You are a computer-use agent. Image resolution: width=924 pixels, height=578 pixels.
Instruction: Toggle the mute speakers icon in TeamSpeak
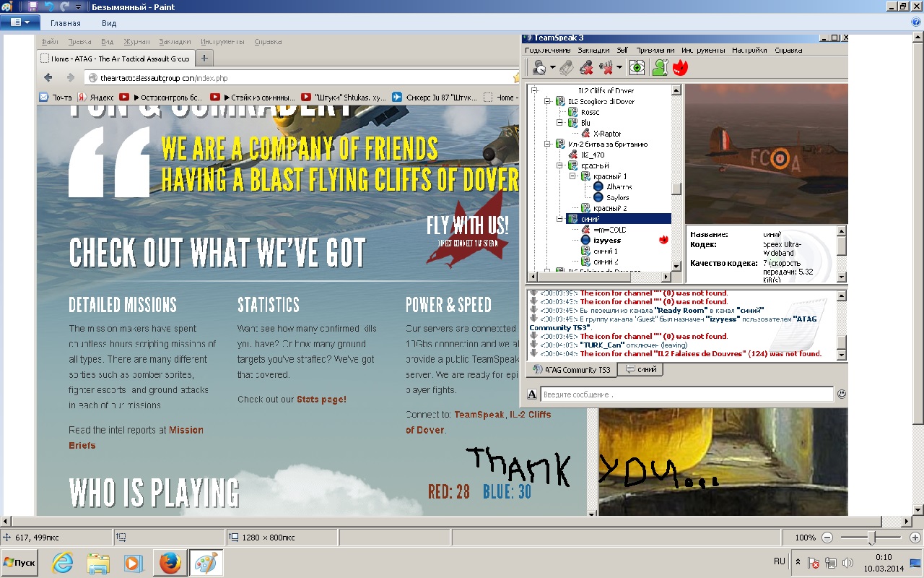pos(606,68)
